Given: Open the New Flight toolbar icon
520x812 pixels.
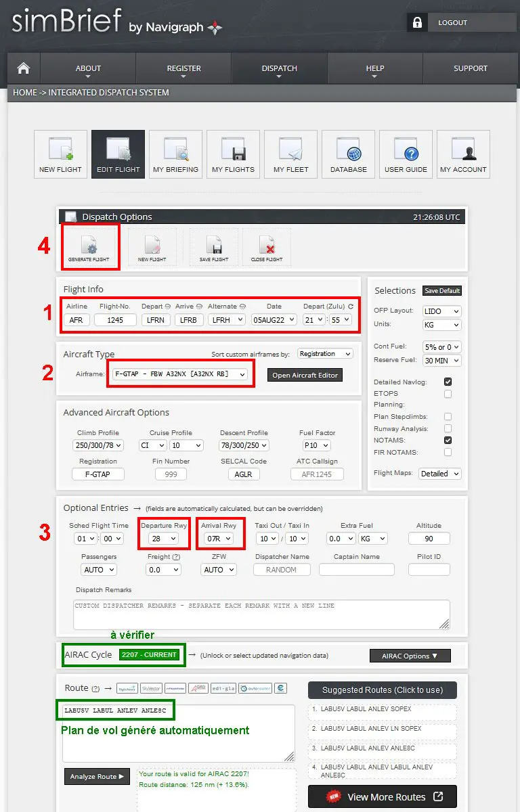Looking at the screenshot, I should 60,154.
